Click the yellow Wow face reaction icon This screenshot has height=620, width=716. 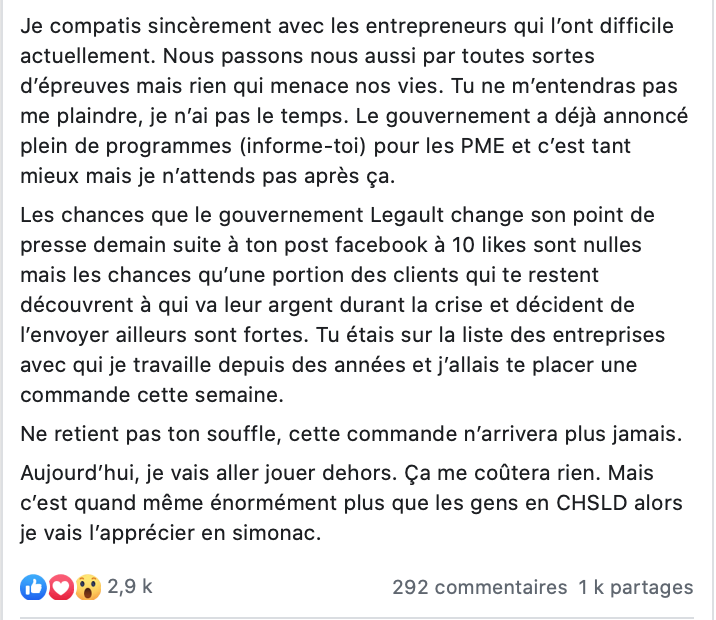(88, 587)
